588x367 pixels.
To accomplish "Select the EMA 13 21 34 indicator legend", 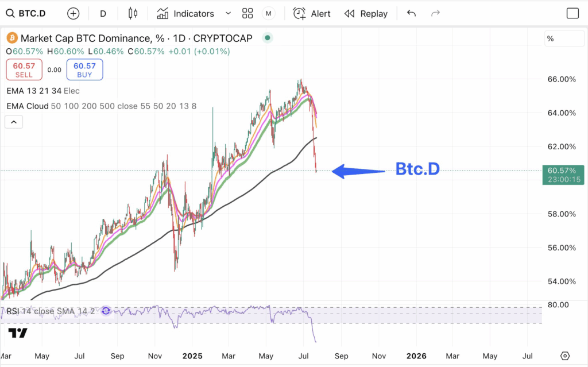I will pos(42,91).
